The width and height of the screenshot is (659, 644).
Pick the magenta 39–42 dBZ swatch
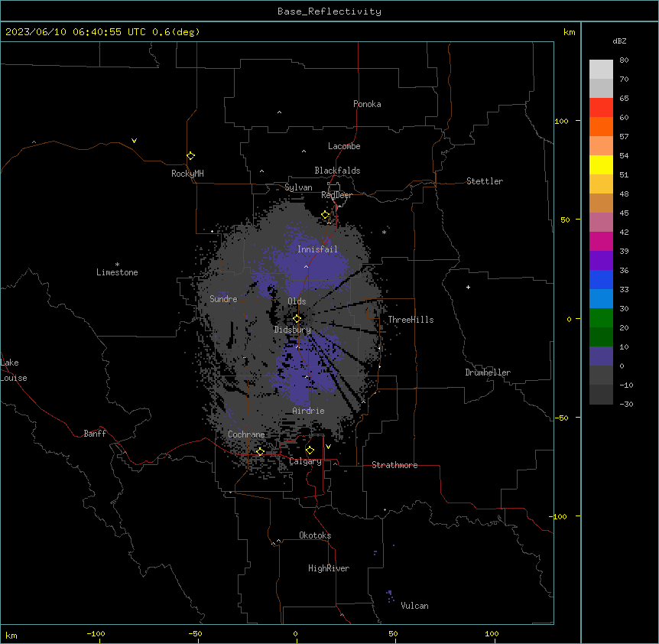click(601, 241)
